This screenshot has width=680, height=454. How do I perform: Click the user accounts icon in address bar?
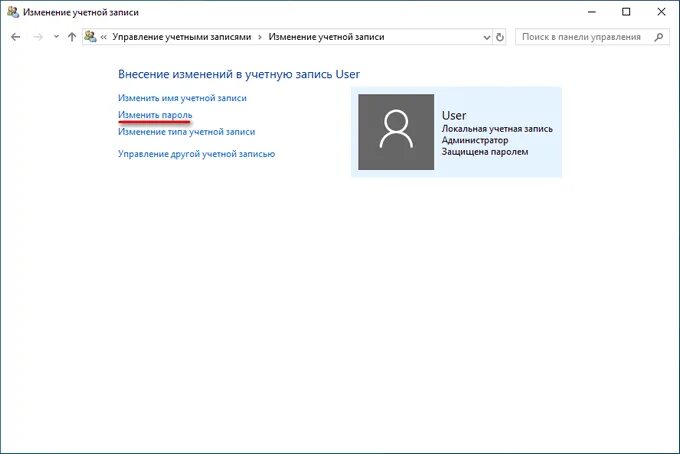click(x=90, y=36)
